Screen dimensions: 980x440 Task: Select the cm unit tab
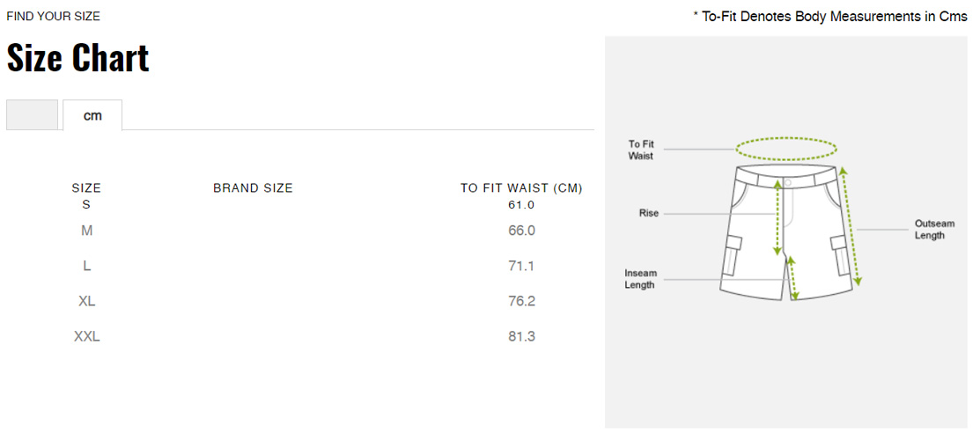92,115
